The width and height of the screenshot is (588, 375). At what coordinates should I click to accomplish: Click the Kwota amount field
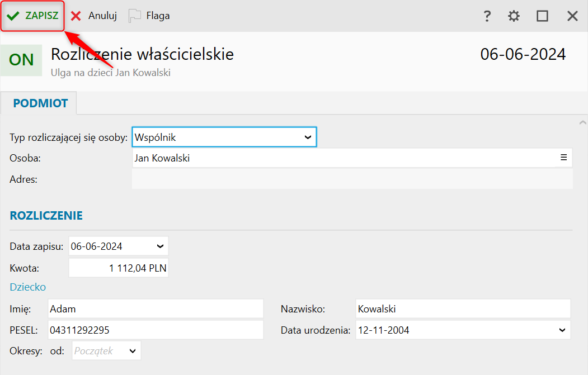[x=118, y=268]
